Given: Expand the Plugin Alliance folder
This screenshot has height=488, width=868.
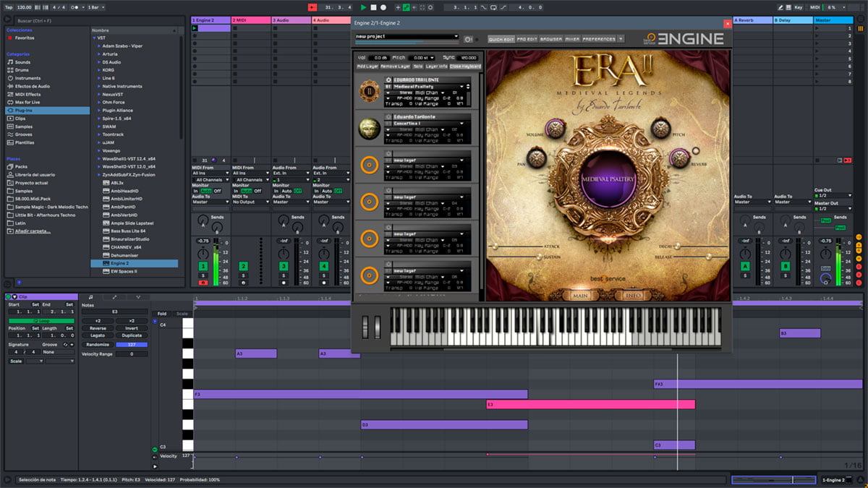Looking at the screenshot, I should (x=99, y=110).
